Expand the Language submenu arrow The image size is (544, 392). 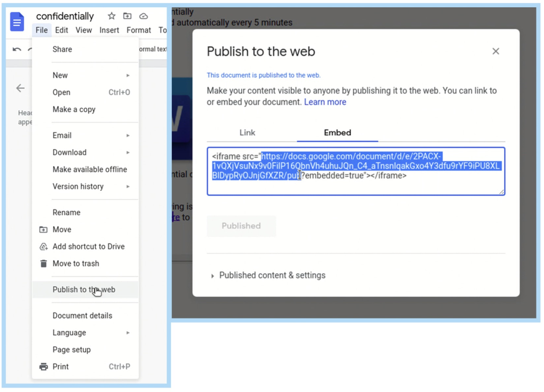pos(128,333)
